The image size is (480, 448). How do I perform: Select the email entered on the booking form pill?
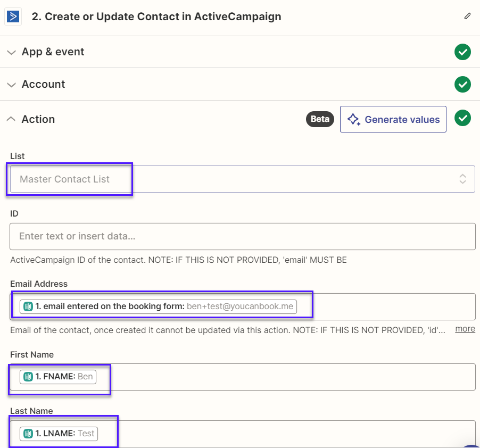pos(158,306)
